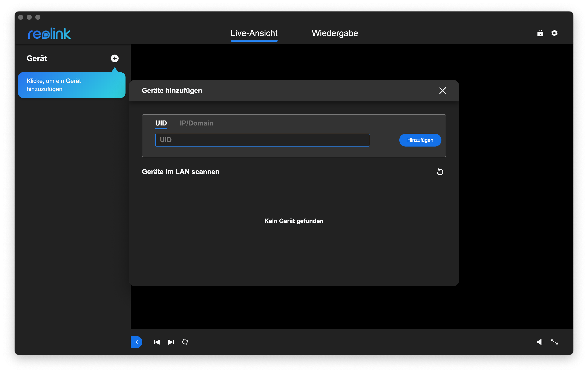This screenshot has height=373, width=588.
Task: Select the Live-Ansicht tab
Action: (254, 33)
